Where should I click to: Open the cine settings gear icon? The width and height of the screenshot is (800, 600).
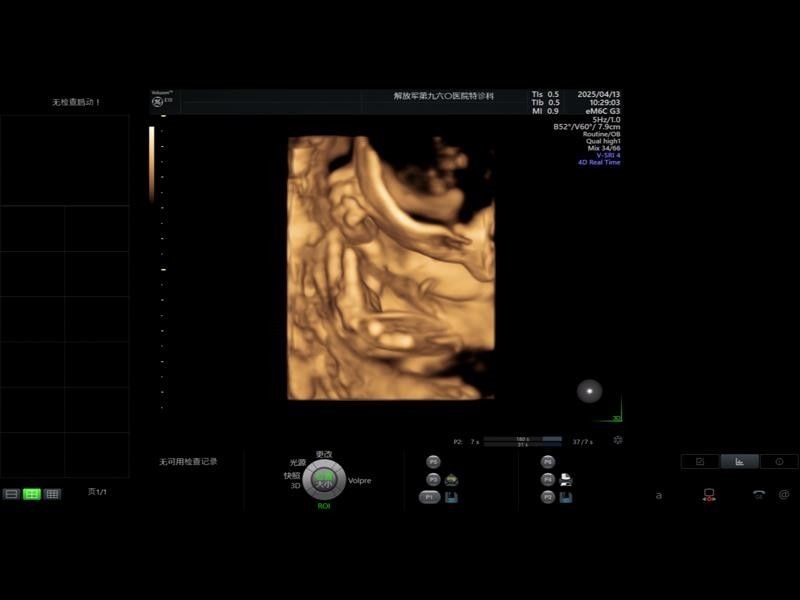(x=618, y=440)
